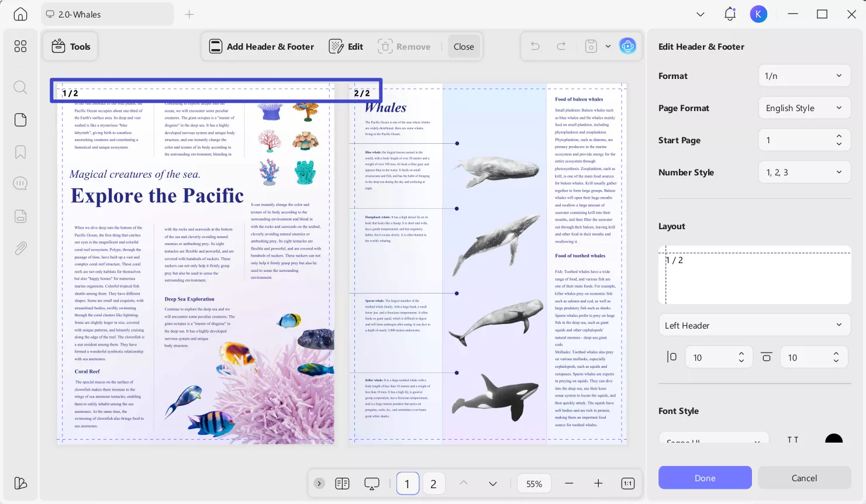The height and width of the screenshot is (504, 866).
Task: Open the dropdown arrow next to Save
Action: [x=608, y=46]
